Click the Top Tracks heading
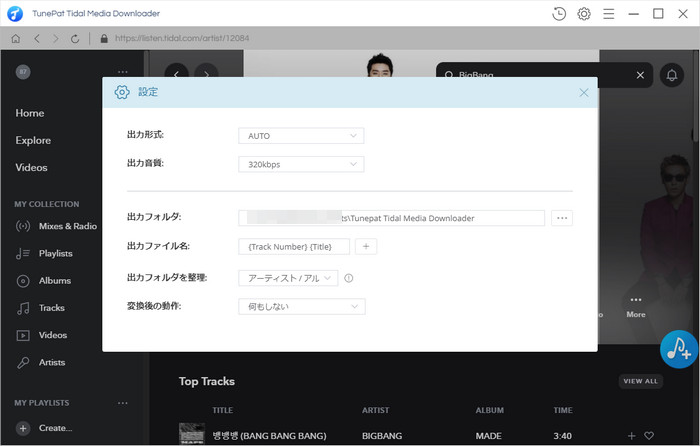 (207, 381)
